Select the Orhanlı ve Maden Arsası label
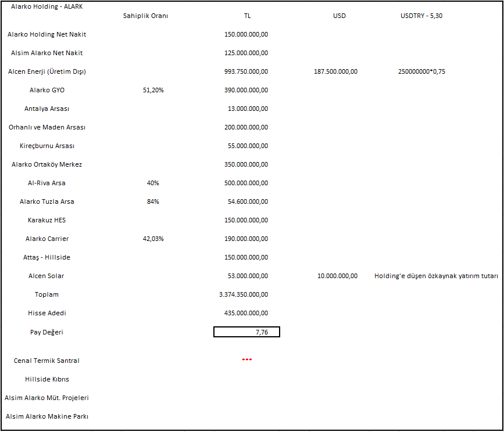504x432 pixels. [47, 127]
